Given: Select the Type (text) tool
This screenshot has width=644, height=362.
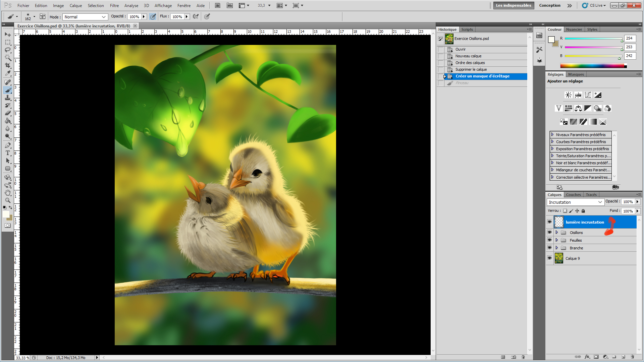Looking at the screenshot, I should (x=7, y=153).
